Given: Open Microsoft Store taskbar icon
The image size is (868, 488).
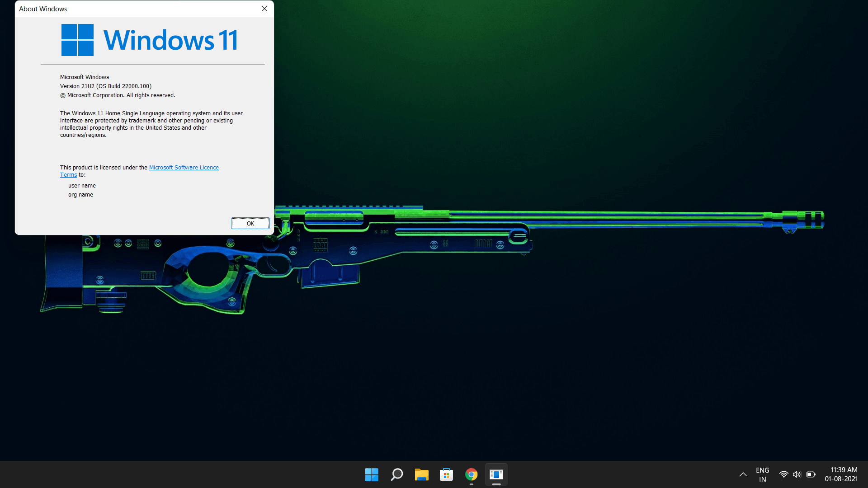Looking at the screenshot, I should click(x=446, y=474).
